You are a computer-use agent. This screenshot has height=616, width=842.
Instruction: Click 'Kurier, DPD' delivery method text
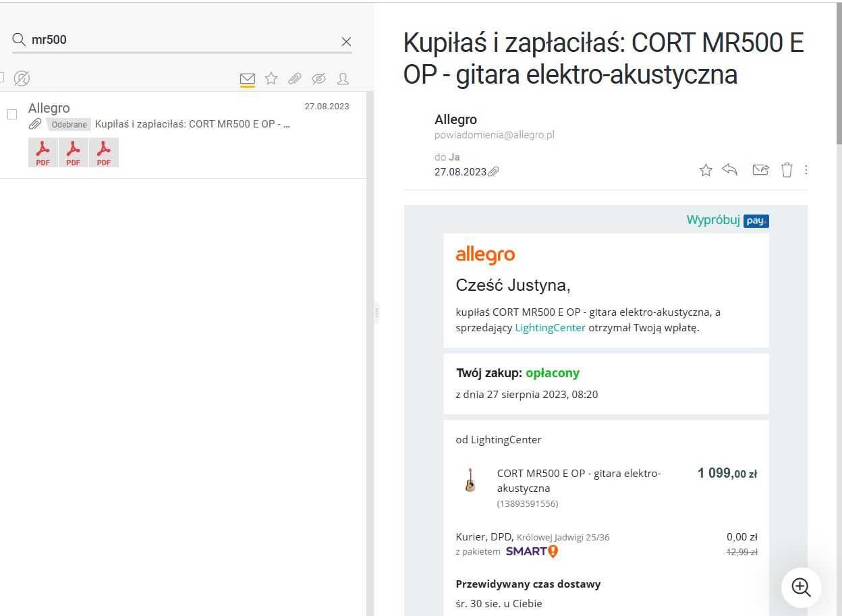point(484,537)
